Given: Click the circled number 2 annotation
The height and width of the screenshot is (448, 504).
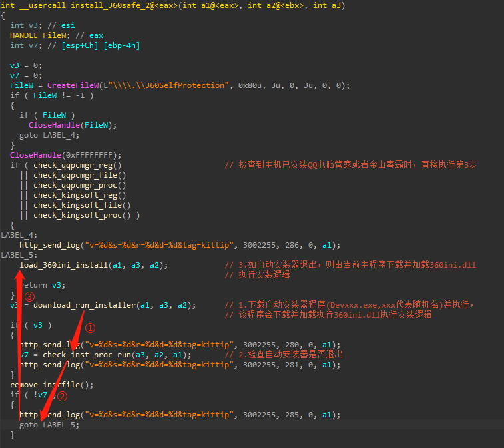Looking at the screenshot, I should [x=62, y=396].
